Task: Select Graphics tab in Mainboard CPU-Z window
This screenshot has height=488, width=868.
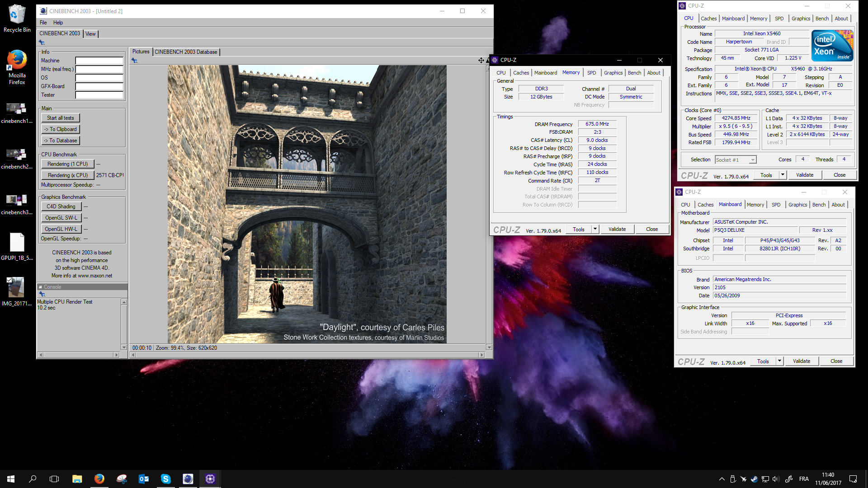Action: pyautogui.click(x=797, y=205)
